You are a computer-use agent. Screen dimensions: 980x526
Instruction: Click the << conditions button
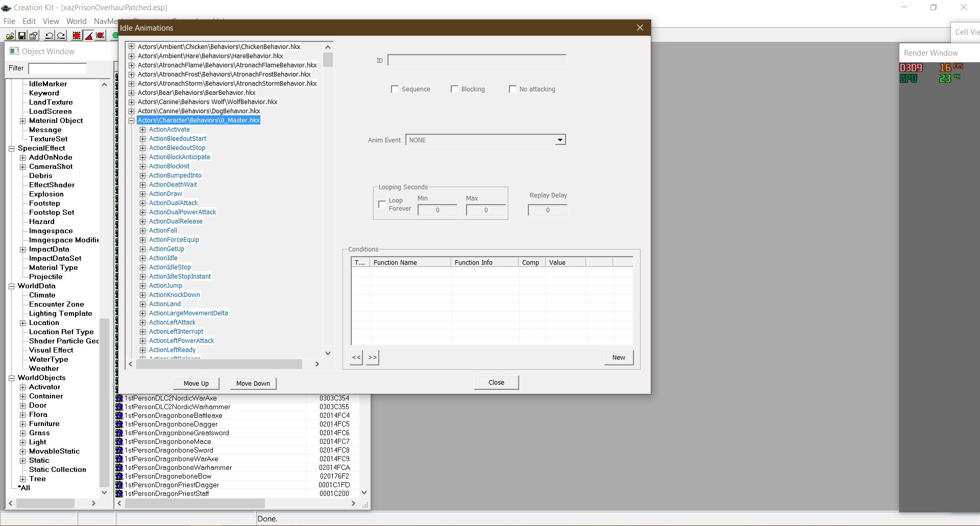[x=356, y=357]
